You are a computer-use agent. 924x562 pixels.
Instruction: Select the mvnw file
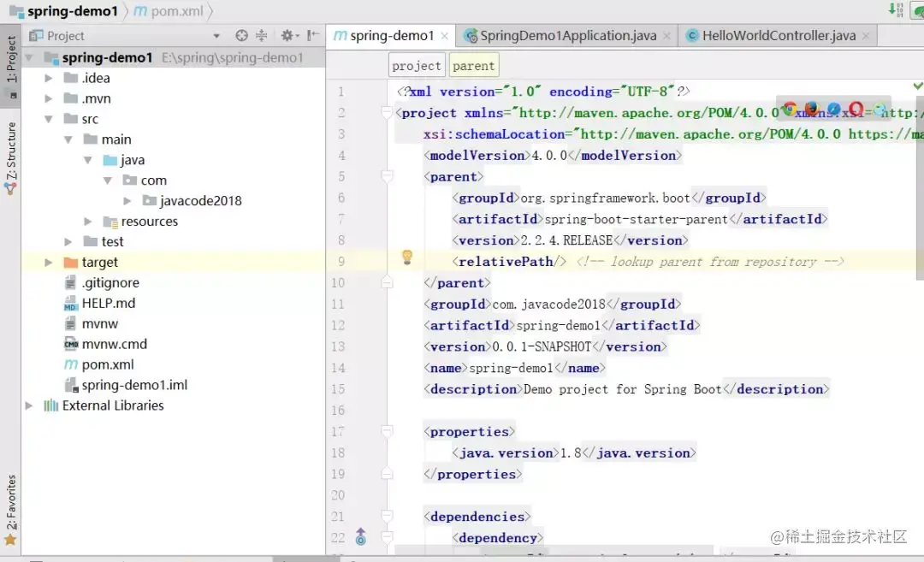pos(100,324)
